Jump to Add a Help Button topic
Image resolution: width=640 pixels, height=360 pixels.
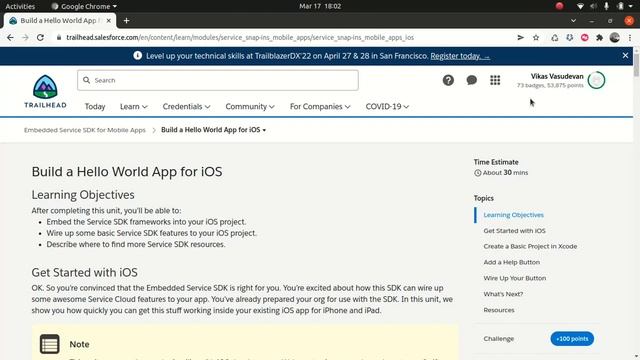tap(511, 262)
